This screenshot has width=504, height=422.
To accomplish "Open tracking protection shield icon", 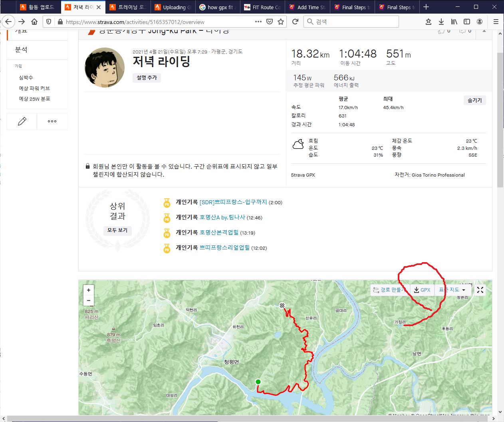I will coord(49,22).
